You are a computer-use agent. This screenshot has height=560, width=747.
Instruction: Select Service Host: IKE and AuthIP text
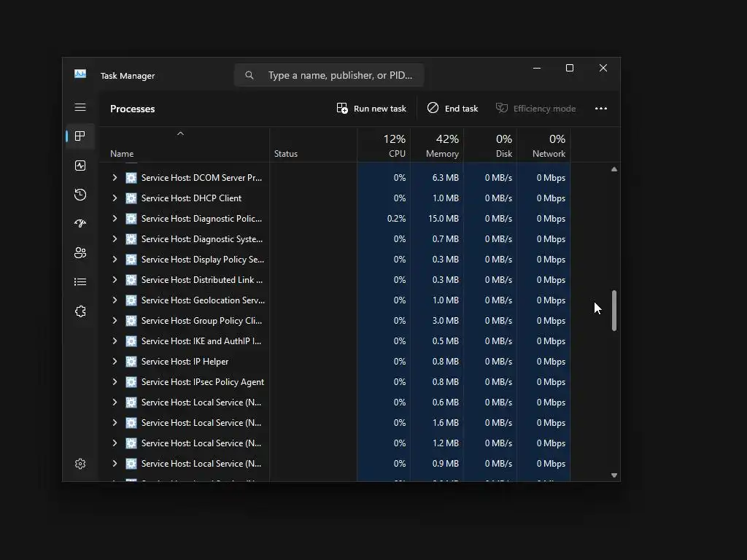pos(201,341)
